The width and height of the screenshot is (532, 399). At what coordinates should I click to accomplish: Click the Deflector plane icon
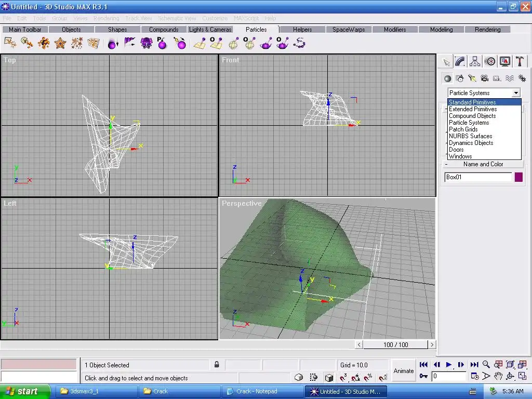[x=199, y=43]
